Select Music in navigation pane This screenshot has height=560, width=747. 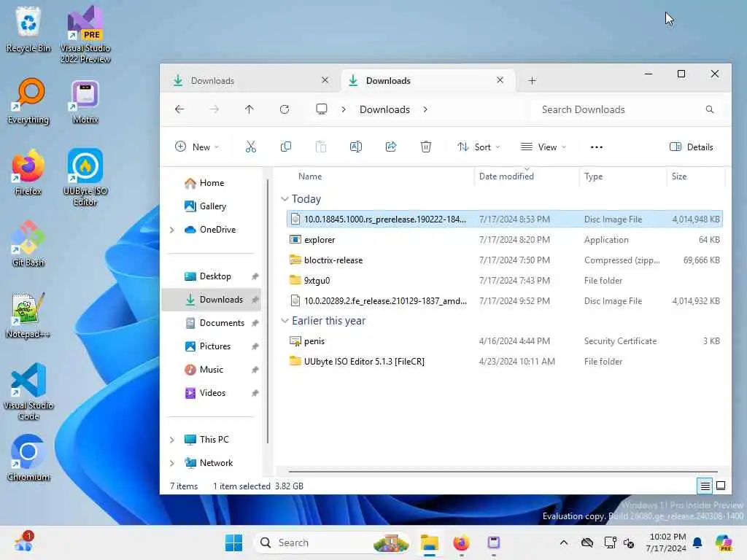(x=212, y=370)
